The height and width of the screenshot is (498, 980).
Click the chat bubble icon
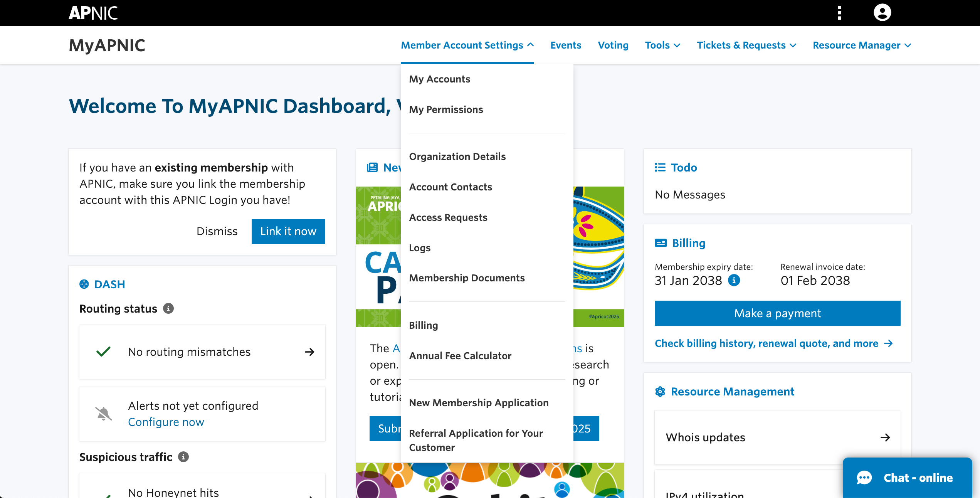tap(864, 478)
